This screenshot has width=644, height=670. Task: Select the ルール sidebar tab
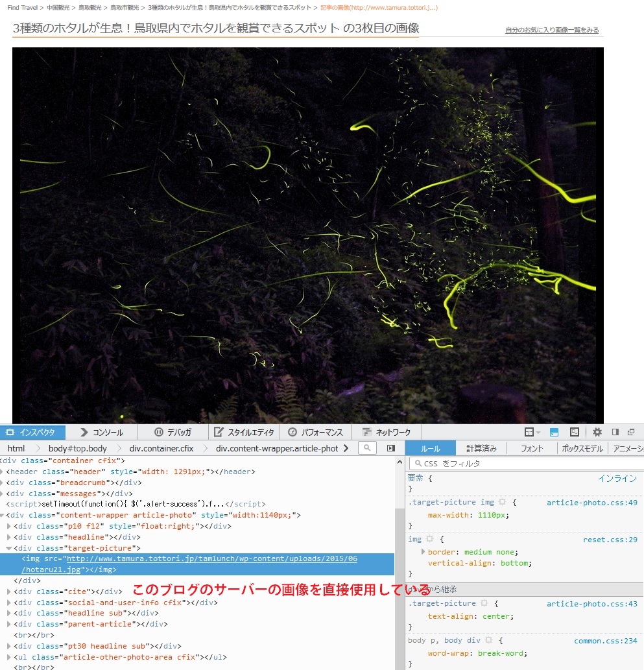point(430,448)
